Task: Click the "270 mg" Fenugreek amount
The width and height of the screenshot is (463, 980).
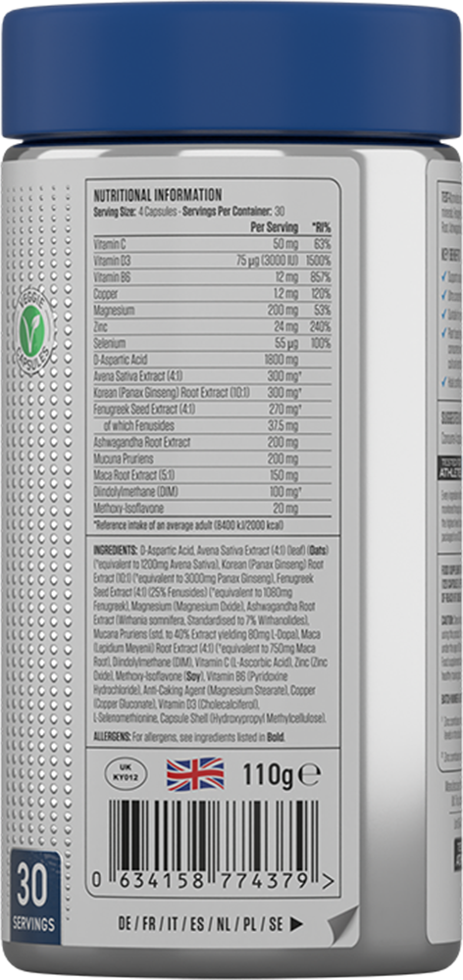Action: click(x=283, y=409)
